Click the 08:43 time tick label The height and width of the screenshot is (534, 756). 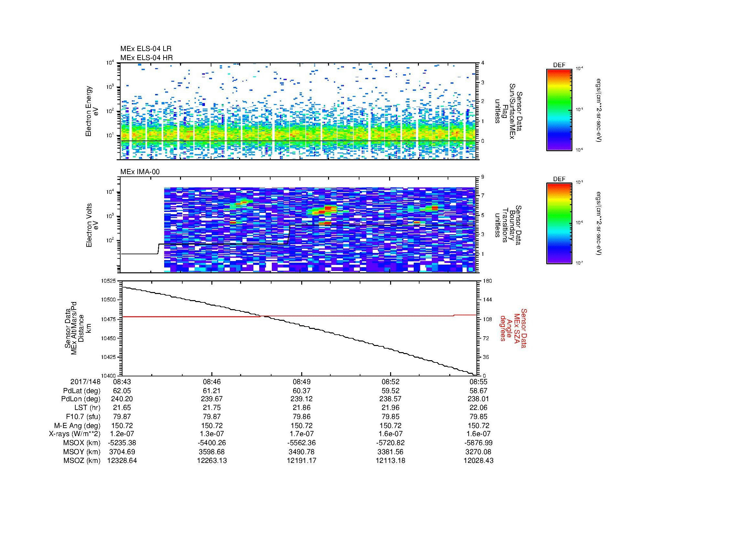point(122,382)
